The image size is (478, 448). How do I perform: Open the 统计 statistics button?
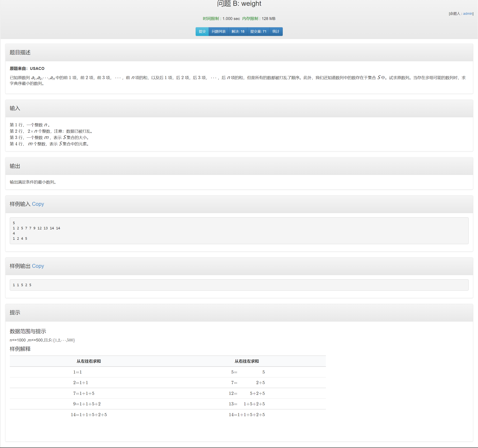(x=276, y=31)
